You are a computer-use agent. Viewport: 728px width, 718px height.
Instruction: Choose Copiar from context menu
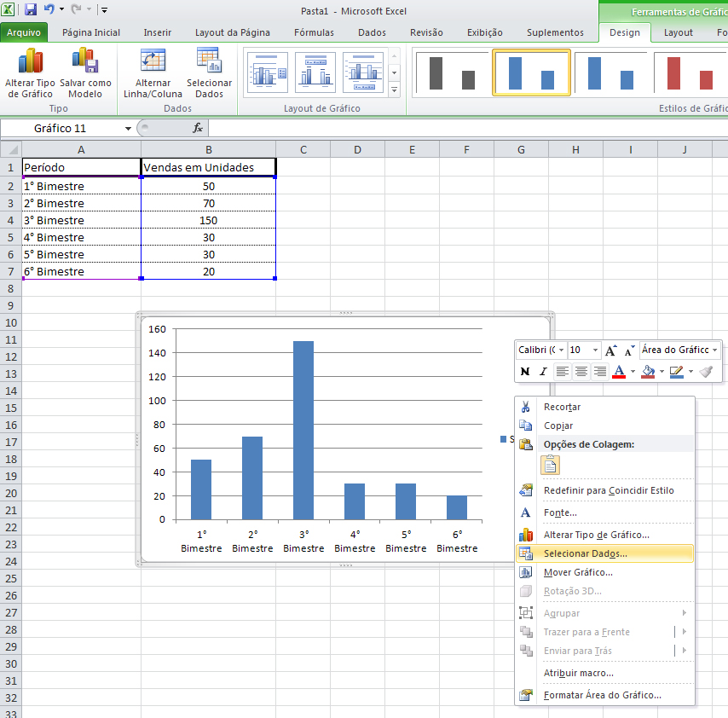click(x=605, y=426)
